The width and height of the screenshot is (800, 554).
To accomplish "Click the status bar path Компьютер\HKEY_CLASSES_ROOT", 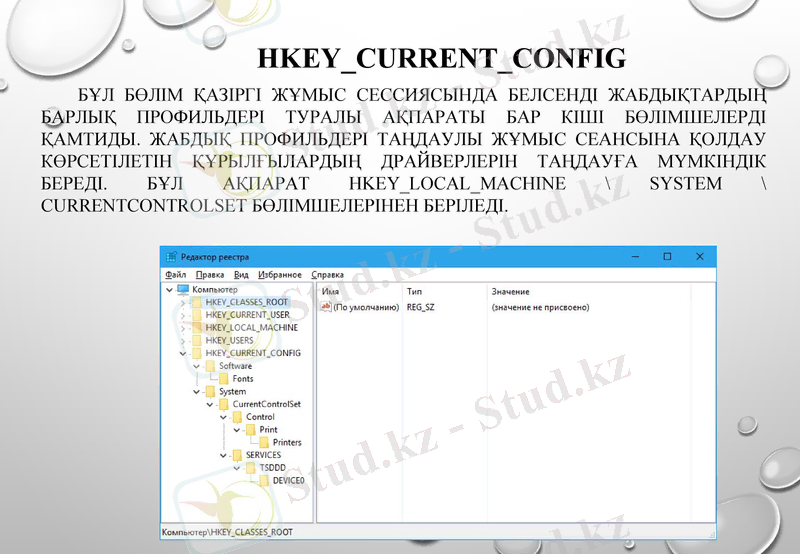I will (x=228, y=532).
